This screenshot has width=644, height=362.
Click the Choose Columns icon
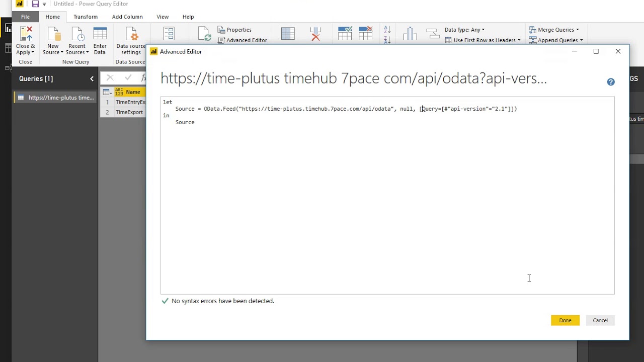[288, 34]
